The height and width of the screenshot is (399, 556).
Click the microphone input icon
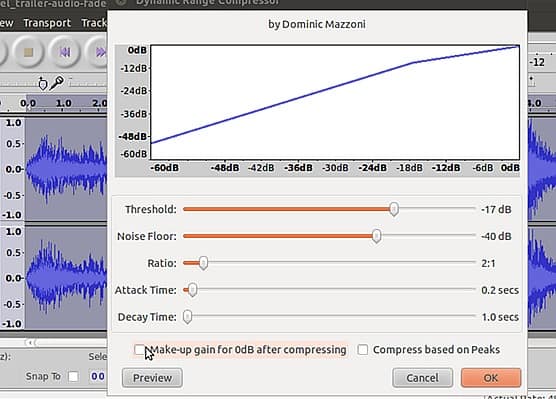coord(57,83)
